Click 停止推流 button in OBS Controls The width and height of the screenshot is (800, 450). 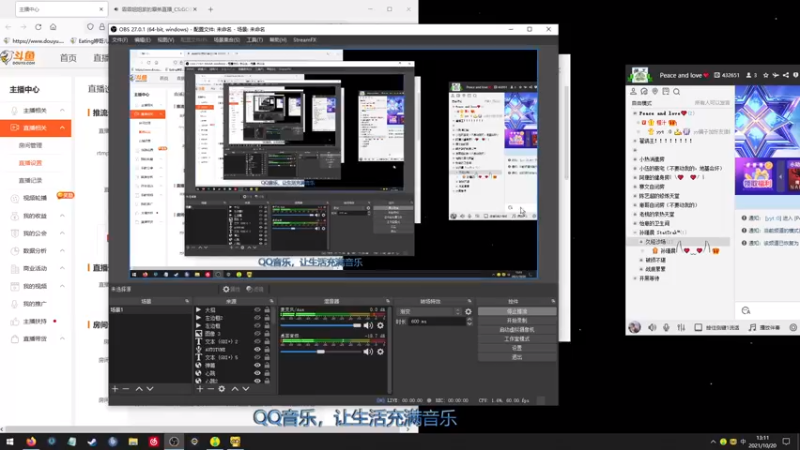[517, 311]
